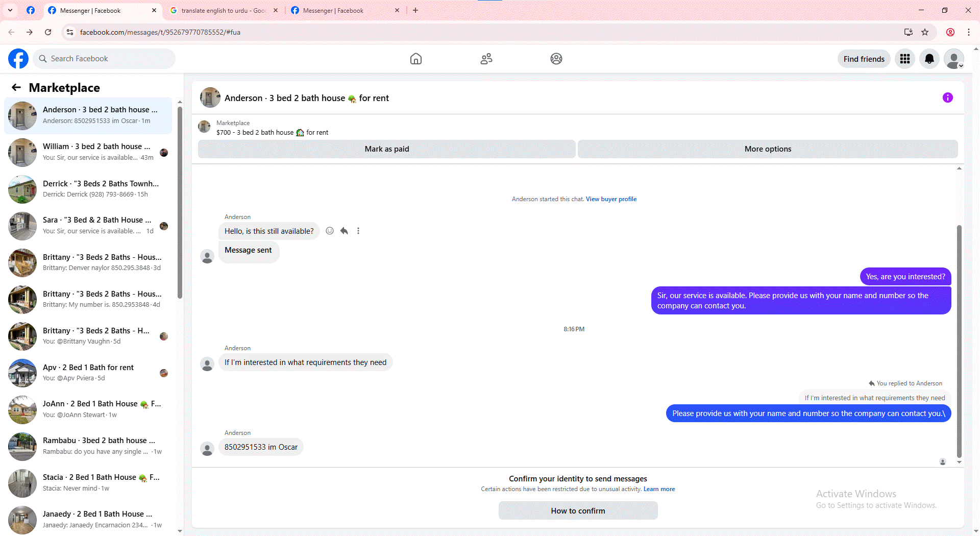Screen dimensions: 980x536
Task: Click the 'Yes, are you interested?' message
Action: pos(905,277)
